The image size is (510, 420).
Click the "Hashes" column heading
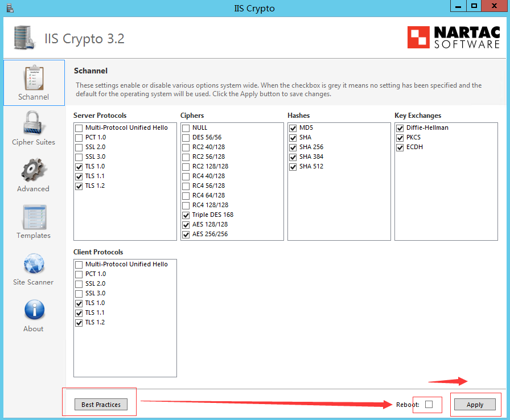tap(299, 116)
